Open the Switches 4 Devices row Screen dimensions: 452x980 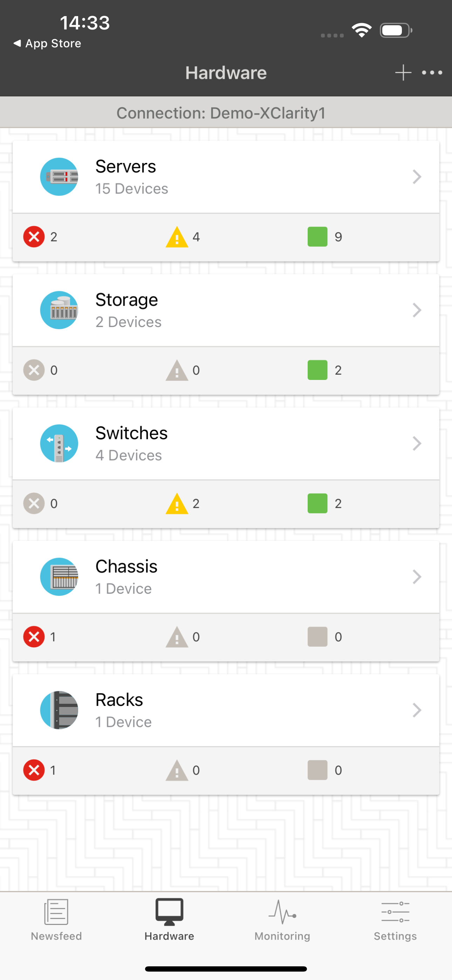pos(226,444)
